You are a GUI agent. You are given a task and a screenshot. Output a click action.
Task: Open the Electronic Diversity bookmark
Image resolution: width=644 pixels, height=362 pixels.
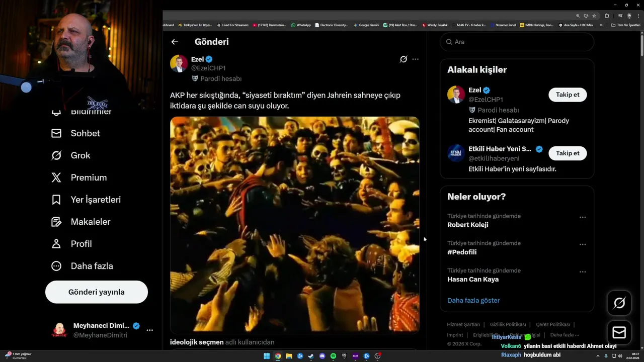[x=331, y=25]
